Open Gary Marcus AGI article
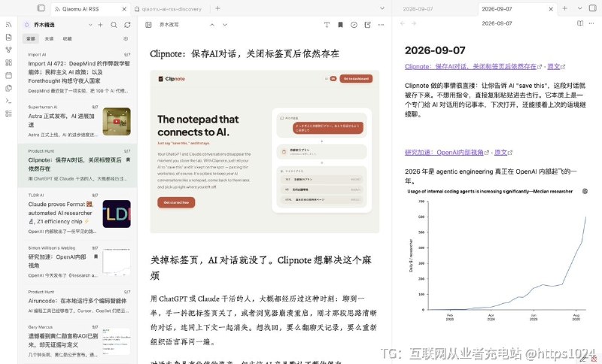602x364 pixels. [x=78, y=341]
